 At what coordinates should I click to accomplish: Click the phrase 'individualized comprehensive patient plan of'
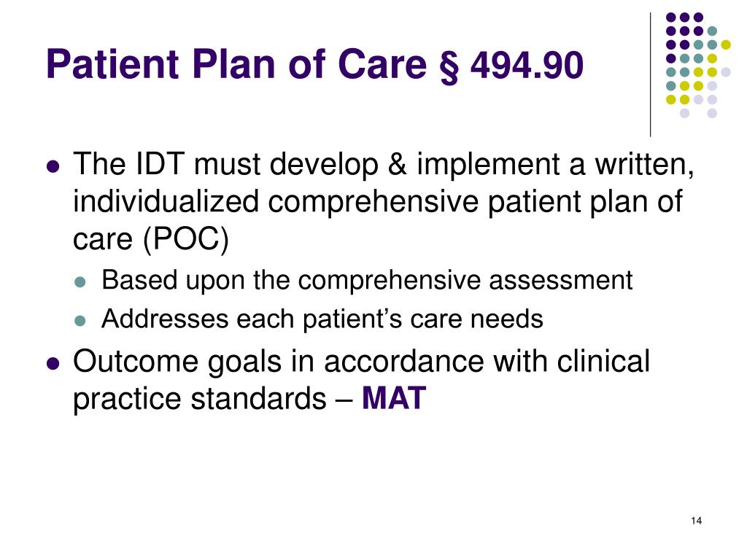click(x=378, y=202)
